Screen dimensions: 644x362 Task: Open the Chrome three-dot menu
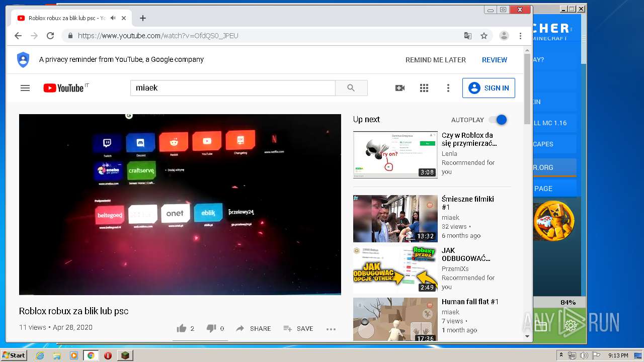coord(520,36)
